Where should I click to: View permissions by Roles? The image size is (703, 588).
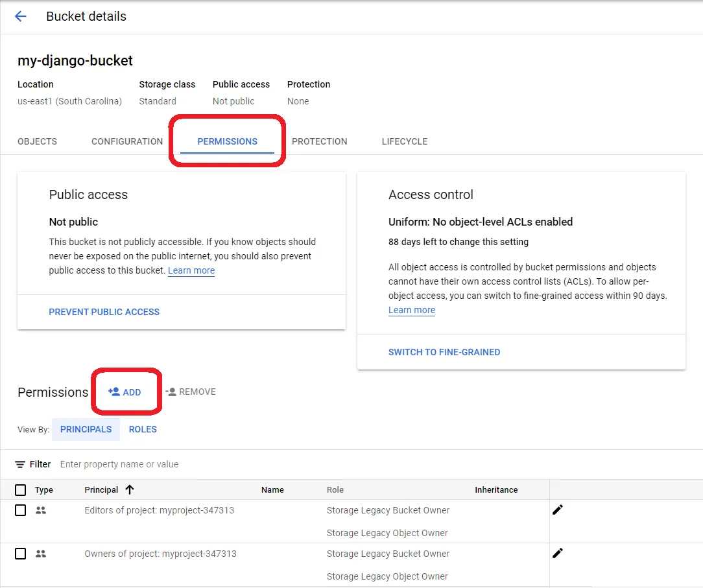pos(143,429)
